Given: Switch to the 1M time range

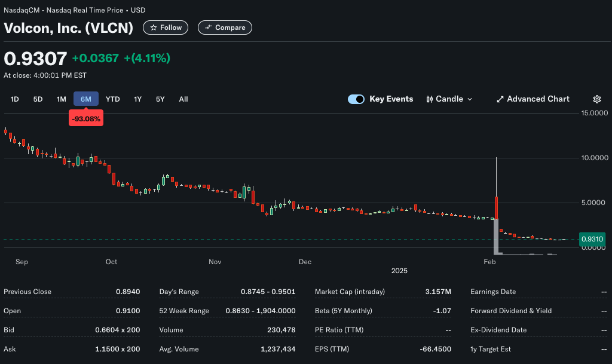Looking at the screenshot, I should [x=62, y=99].
